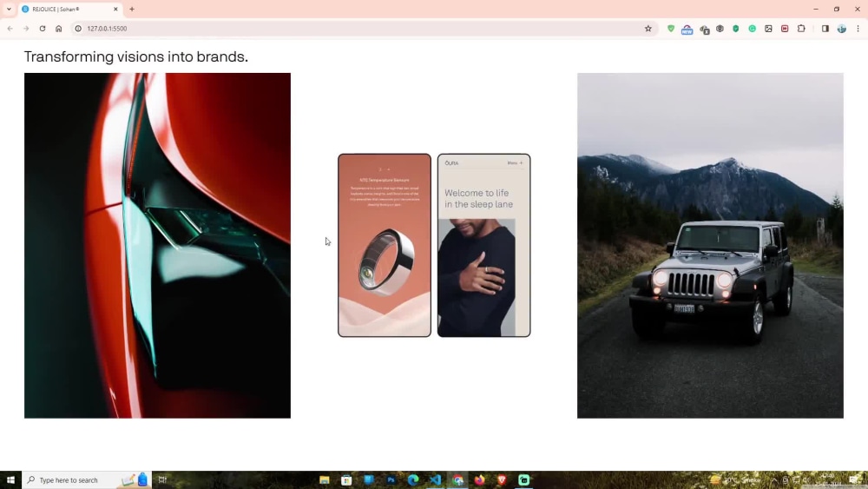Open the Chrome profile avatar
Viewport: 868px width, 489px height.
841,29
